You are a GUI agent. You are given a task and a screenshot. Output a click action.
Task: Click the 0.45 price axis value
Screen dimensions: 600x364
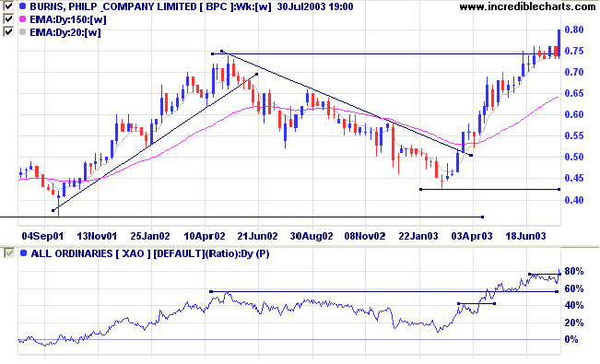tap(574, 179)
